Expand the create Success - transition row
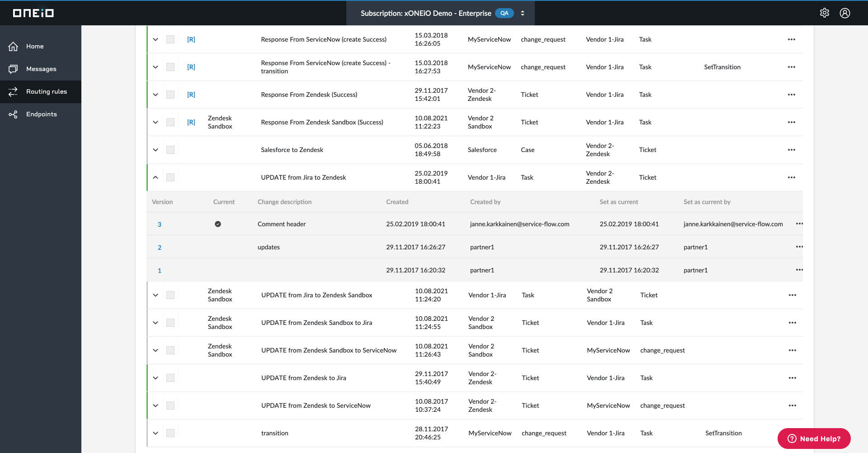Image resolution: width=868 pixels, height=453 pixels. click(156, 67)
